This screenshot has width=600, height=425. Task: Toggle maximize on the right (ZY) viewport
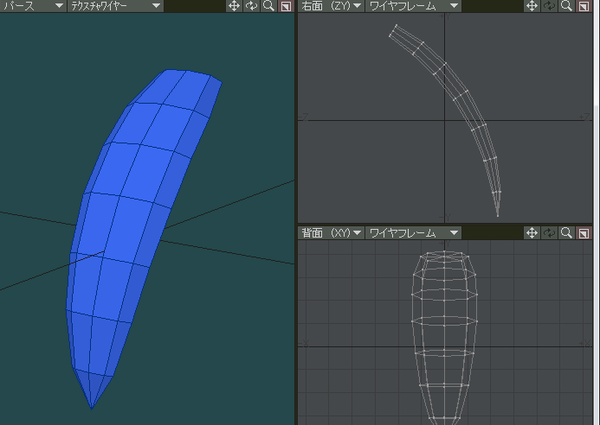point(584,6)
